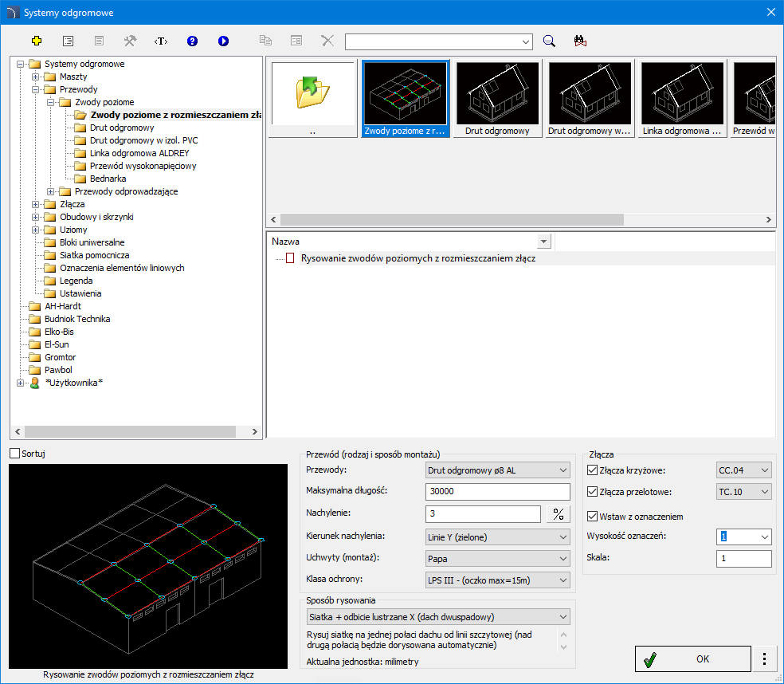
Task: Click the <T> text attributes icon
Action: (161, 41)
